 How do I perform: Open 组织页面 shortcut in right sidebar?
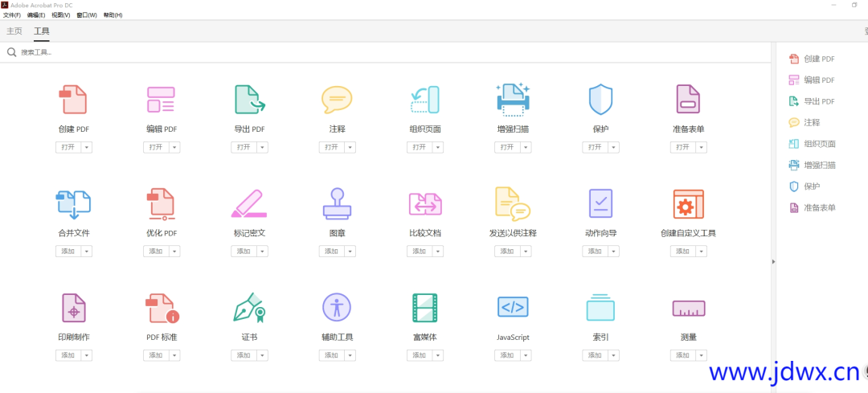812,144
